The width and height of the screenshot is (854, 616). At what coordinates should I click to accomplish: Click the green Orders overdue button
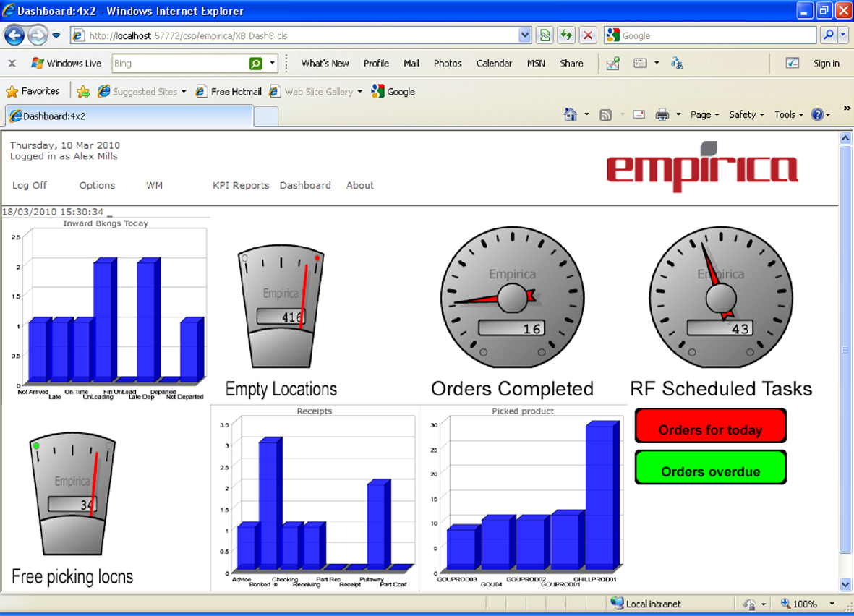710,471
